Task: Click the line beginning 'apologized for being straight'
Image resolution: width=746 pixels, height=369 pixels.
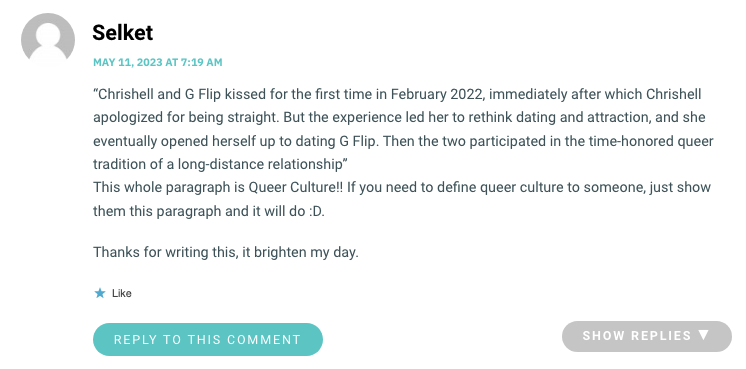Action: tap(399, 117)
